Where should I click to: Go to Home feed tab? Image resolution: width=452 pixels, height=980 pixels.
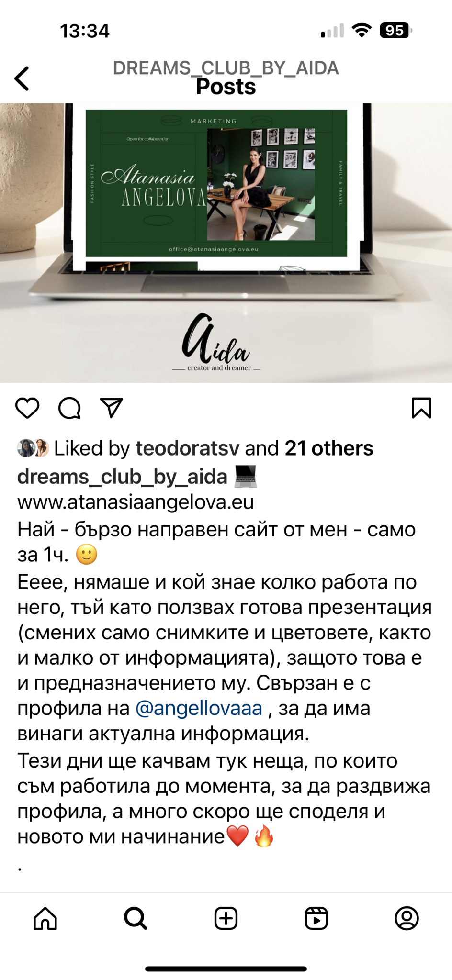[x=45, y=918]
